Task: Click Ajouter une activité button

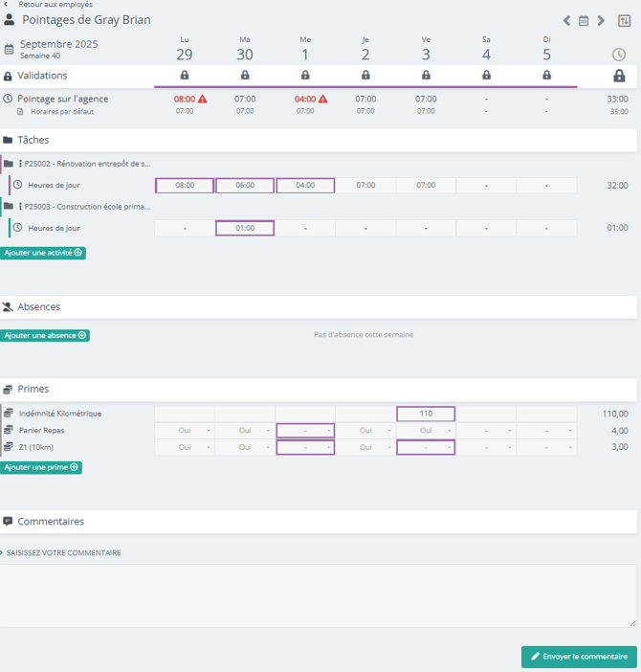Action: [43, 253]
